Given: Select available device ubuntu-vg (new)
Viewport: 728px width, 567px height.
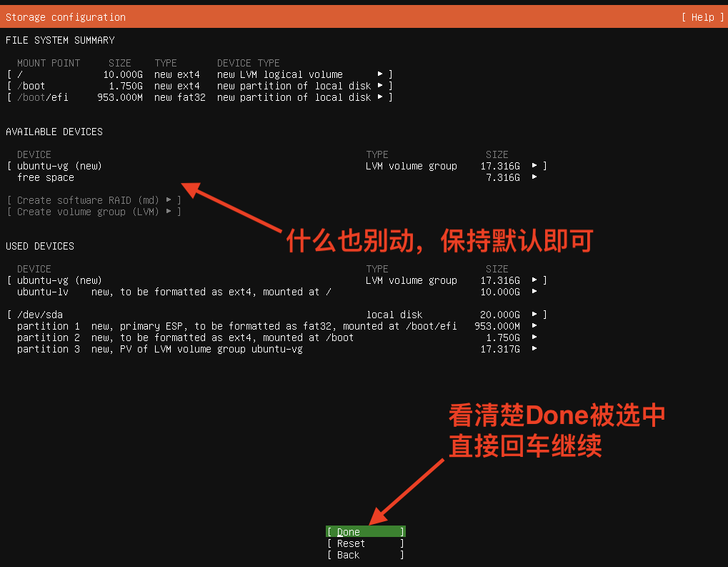Looking at the screenshot, I should 277,166.
